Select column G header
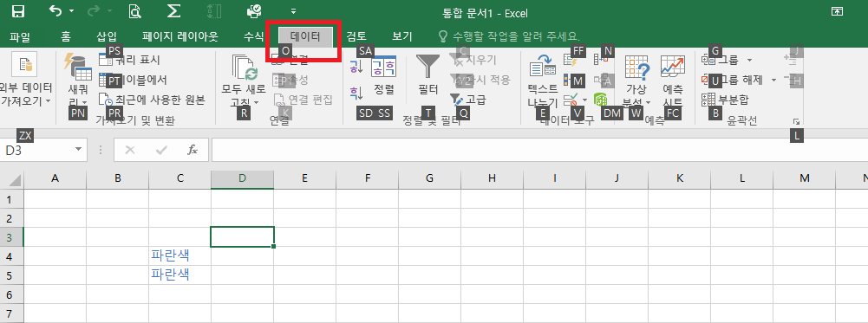Image resolution: width=868 pixels, height=323 pixels. pyautogui.click(x=429, y=178)
